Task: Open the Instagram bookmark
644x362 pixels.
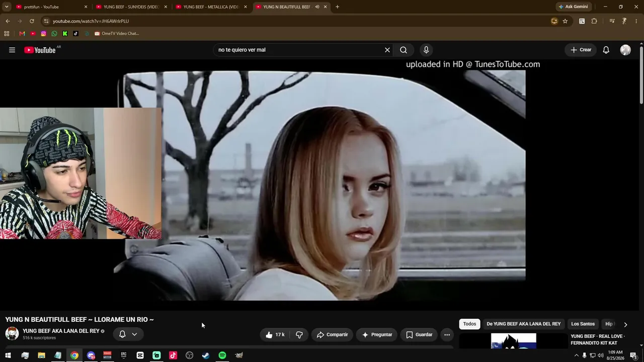Action: (44, 34)
